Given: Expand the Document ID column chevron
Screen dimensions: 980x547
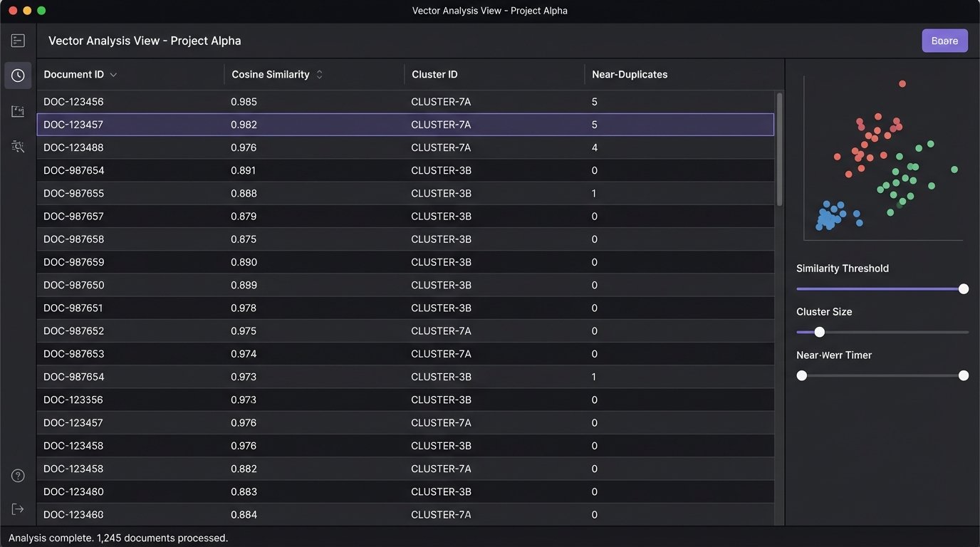Looking at the screenshot, I should (x=114, y=75).
